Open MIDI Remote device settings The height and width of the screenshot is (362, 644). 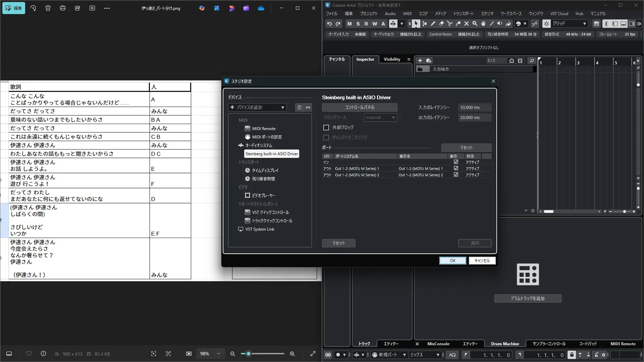(264, 129)
